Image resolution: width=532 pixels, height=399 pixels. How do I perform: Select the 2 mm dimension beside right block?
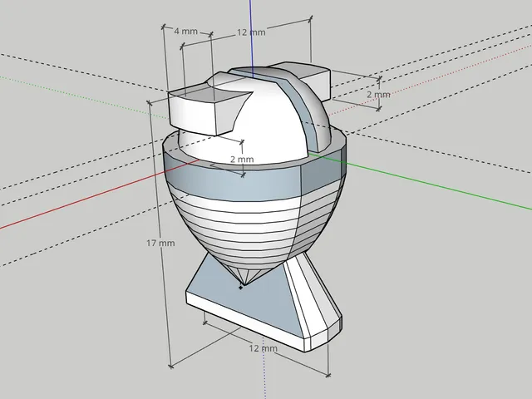tap(378, 94)
